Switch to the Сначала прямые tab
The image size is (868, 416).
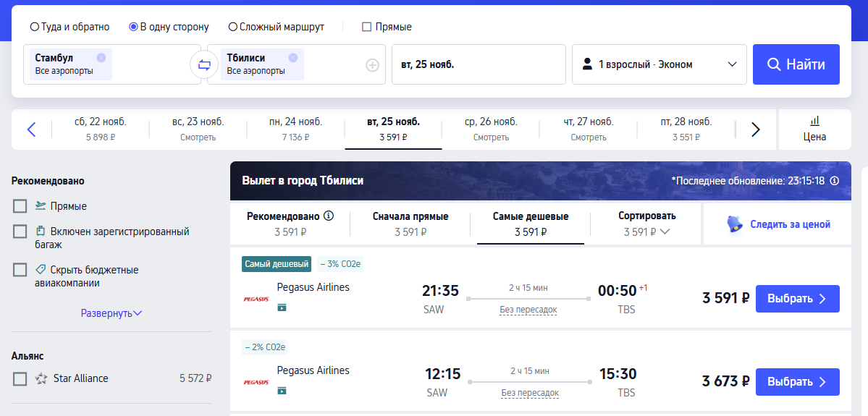pos(410,224)
